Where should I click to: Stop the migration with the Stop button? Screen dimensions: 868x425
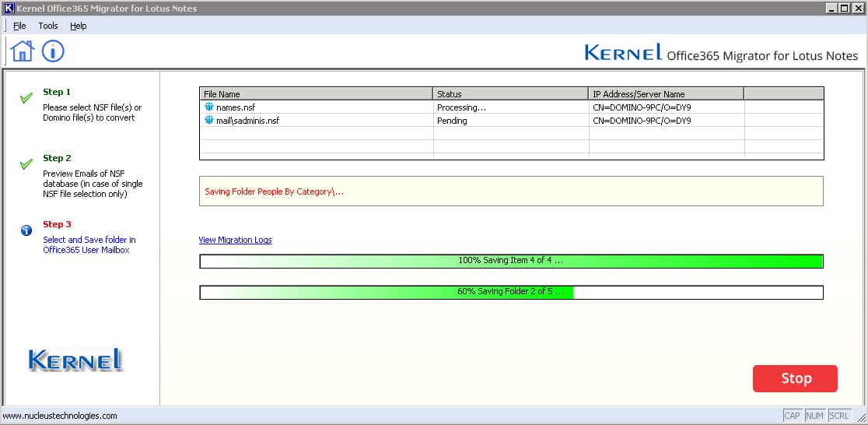[x=795, y=378]
